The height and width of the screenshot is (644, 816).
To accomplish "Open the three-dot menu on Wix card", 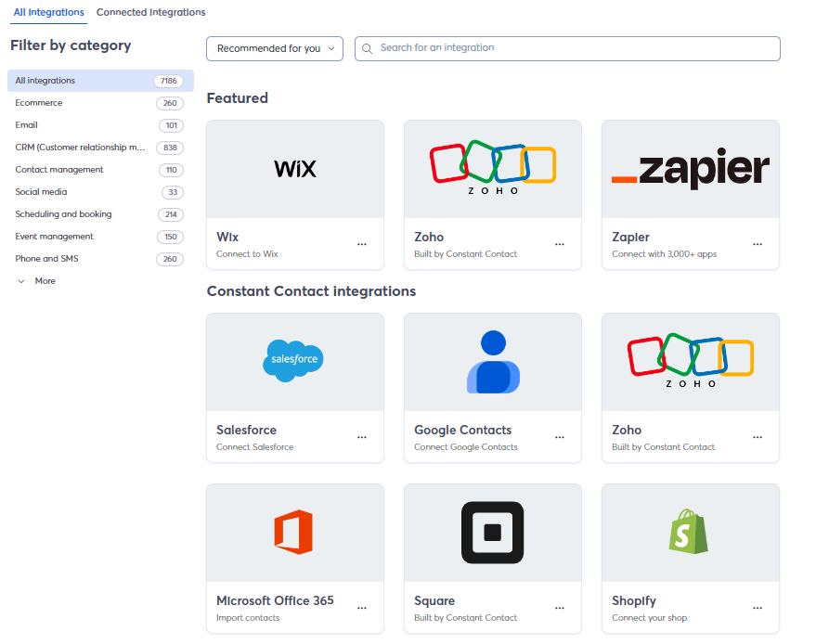I will [362, 244].
